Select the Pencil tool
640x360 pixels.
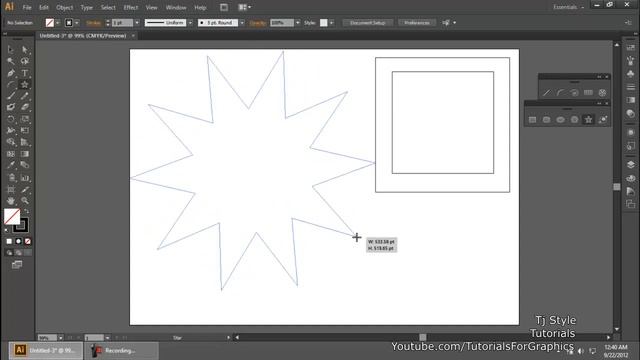(x=24, y=96)
